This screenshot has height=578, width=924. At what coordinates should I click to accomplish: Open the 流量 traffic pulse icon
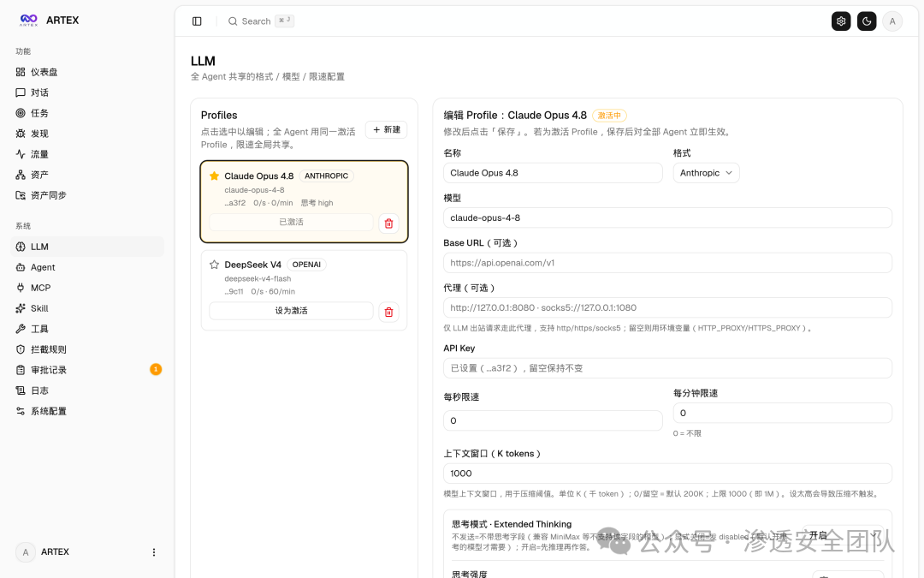[x=21, y=154]
